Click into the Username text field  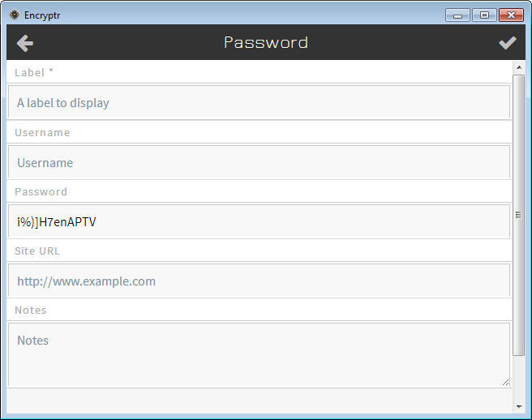click(x=259, y=162)
